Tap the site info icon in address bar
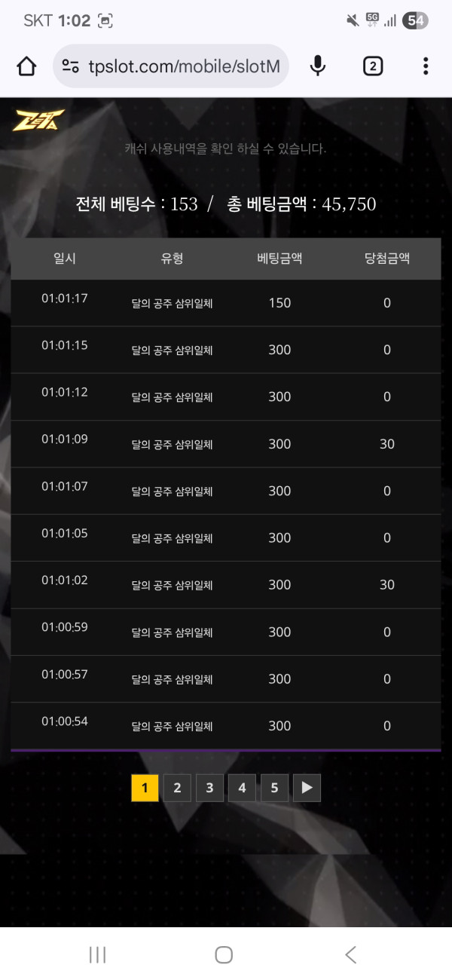Image resolution: width=452 pixels, height=980 pixels. coord(71,66)
